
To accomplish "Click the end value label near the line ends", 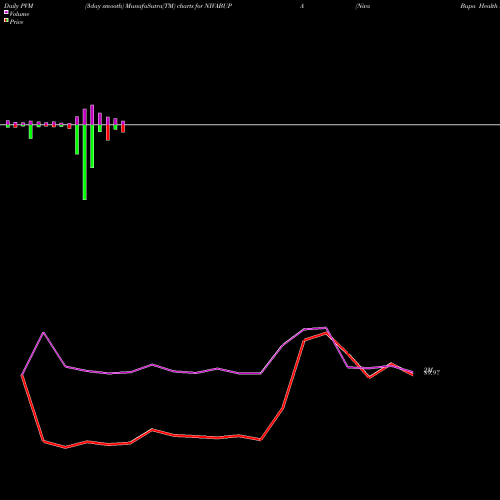I will click(x=432, y=371).
